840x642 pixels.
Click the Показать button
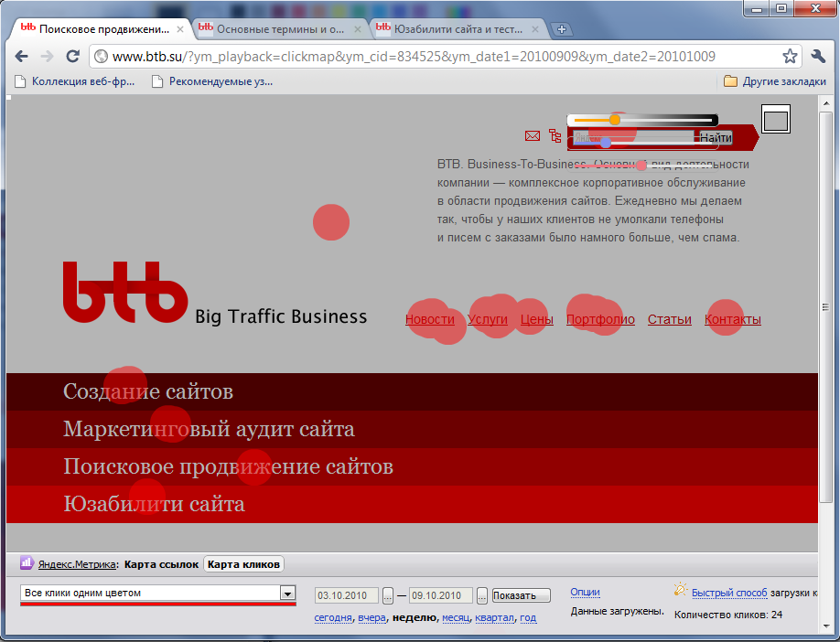522,595
